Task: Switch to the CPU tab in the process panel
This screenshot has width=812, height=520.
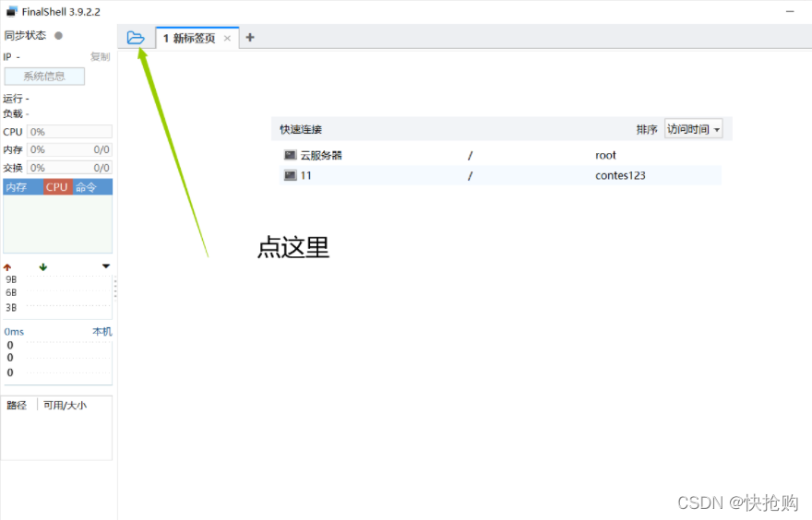Action: pos(57,187)
